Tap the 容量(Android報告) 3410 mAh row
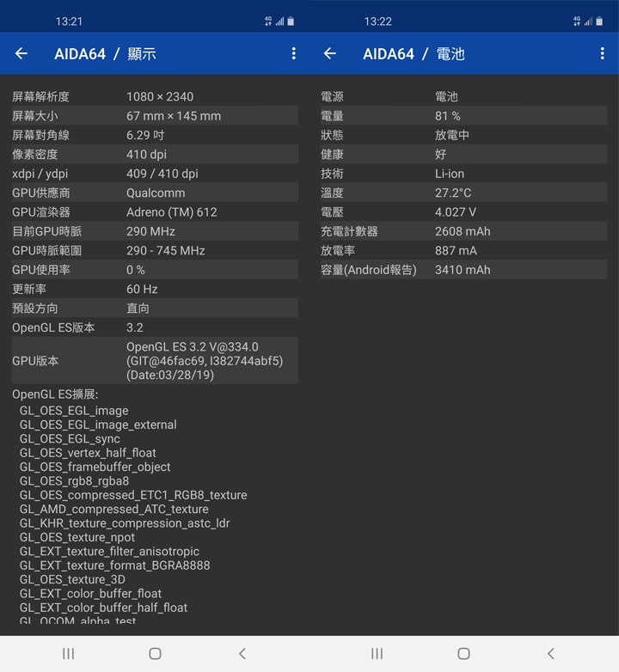This screenshot has width=619, height=672. [x=463, y=270]
